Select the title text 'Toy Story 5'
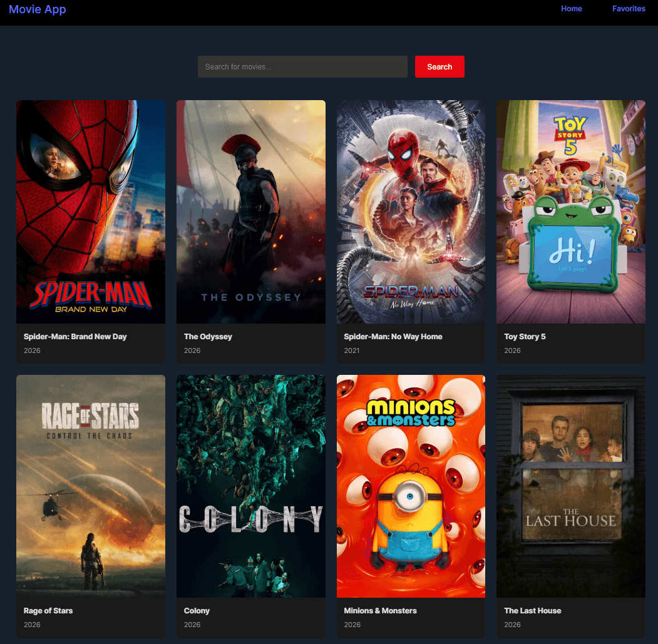This screenshot has height=644, width=658. point(525,337)
